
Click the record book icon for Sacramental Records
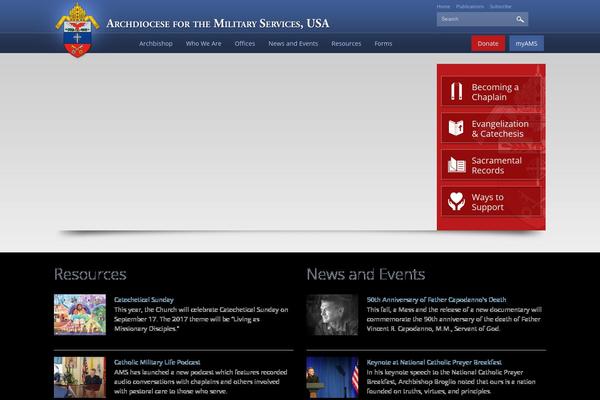pyautogui.click(x=457, y=165)
